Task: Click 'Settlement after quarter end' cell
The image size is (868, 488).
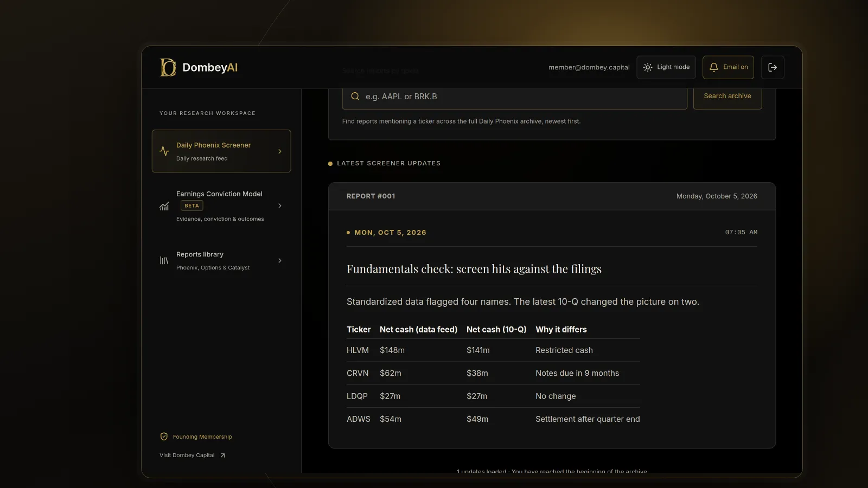Action: tap(588, 419)
